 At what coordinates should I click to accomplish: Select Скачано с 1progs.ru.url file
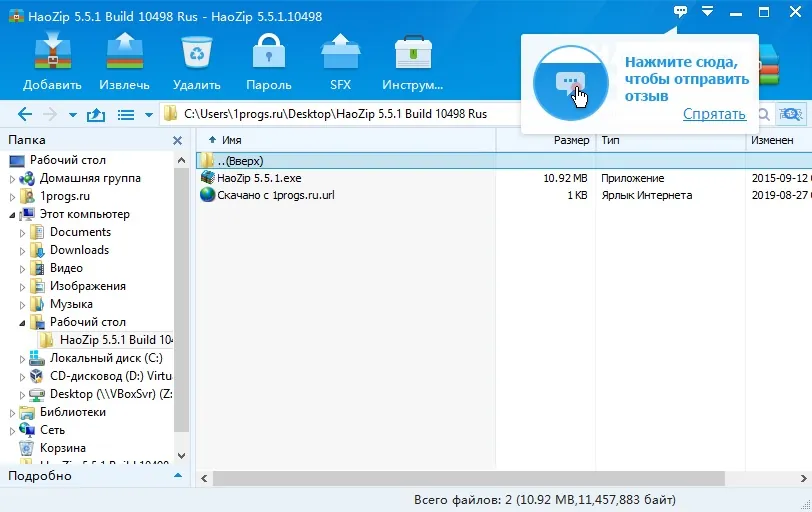pyautogui.click(x=276, y=195)
